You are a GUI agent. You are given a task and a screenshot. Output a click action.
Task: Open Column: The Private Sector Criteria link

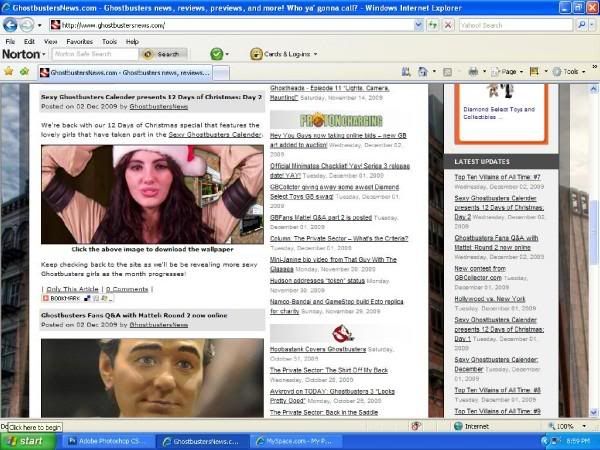click(339, 238)
